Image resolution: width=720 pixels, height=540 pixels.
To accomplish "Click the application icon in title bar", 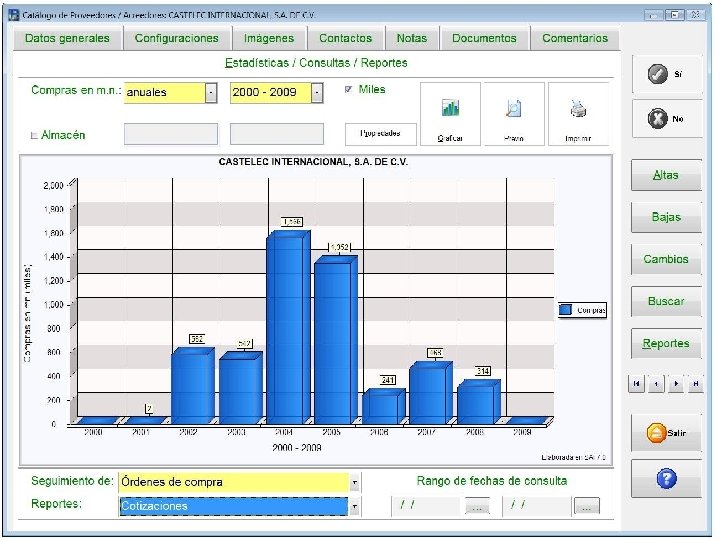I will tap(14, 15).
